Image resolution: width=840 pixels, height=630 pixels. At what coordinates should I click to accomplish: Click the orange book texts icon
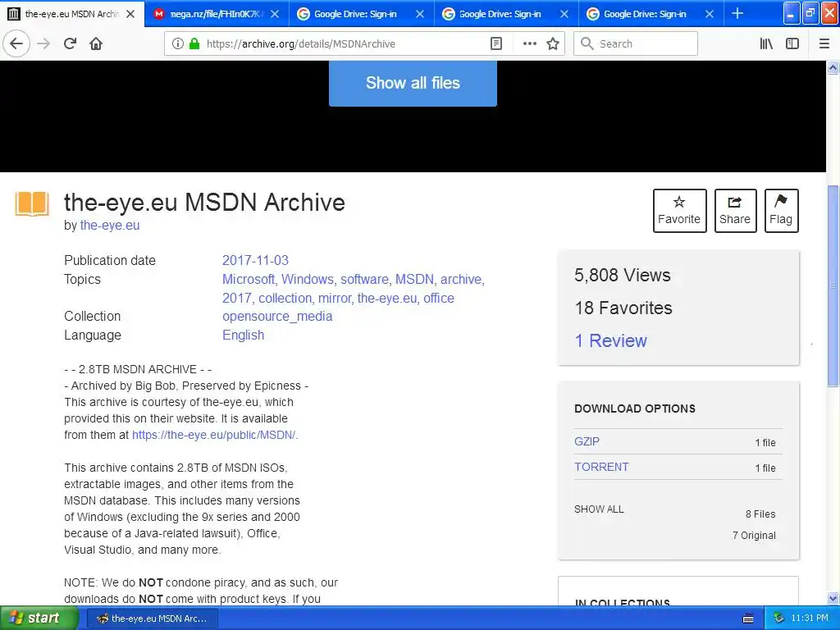32,203
